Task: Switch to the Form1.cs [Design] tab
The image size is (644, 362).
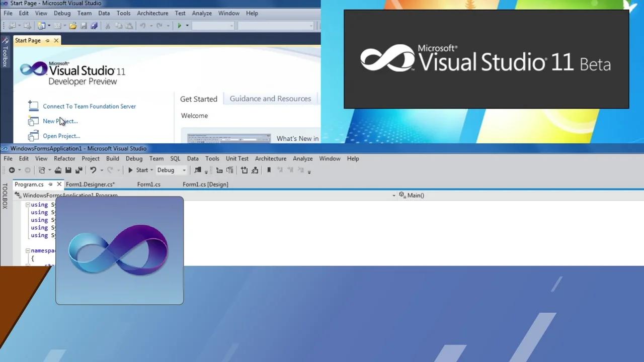Action: [205, 184]
